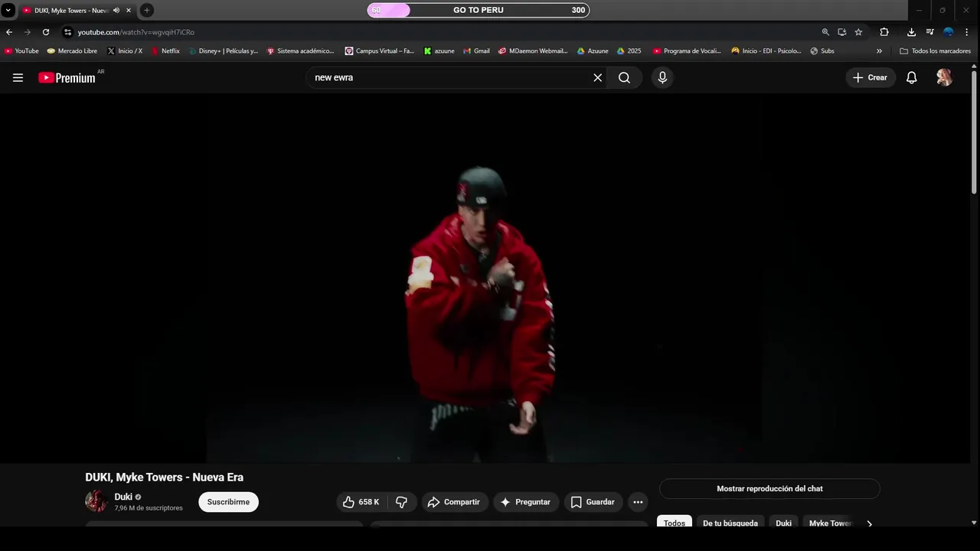
Task: Open the Subs bookmark
Action: pos(822,51)
